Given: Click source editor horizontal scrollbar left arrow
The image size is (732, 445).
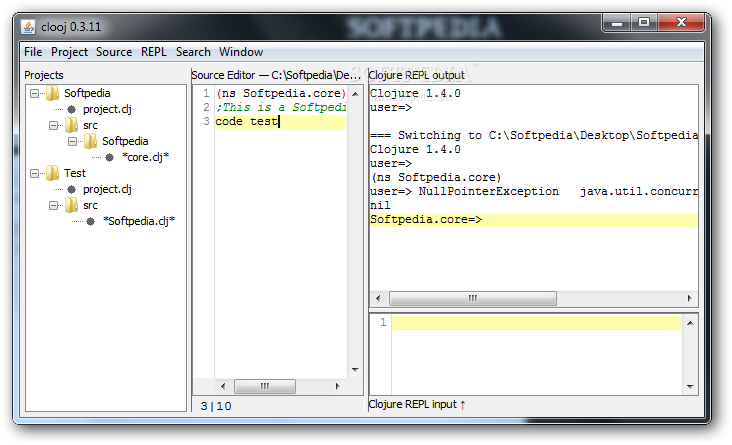Looking at the screenshot, I should pyautogui.click(x=223, y=386).
